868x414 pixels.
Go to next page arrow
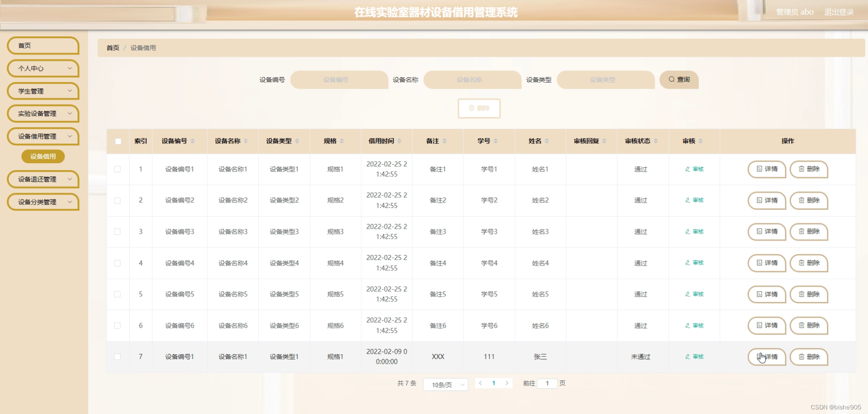coord(507,383)
